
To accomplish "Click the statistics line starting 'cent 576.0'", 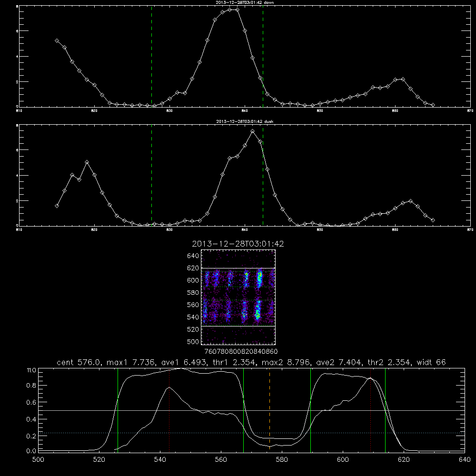I will [x=251, y=362].
